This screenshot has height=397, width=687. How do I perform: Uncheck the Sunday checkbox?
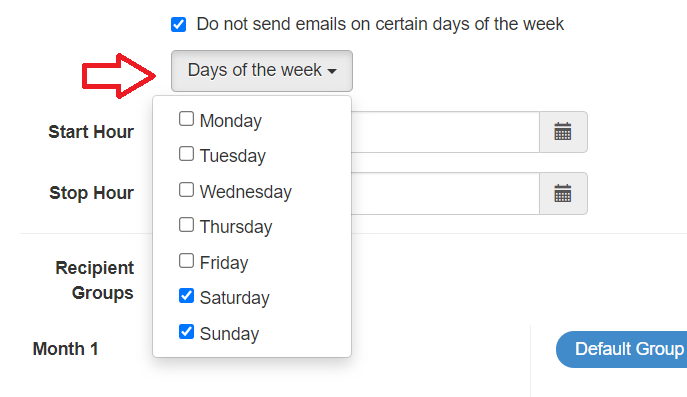[186, 332]
